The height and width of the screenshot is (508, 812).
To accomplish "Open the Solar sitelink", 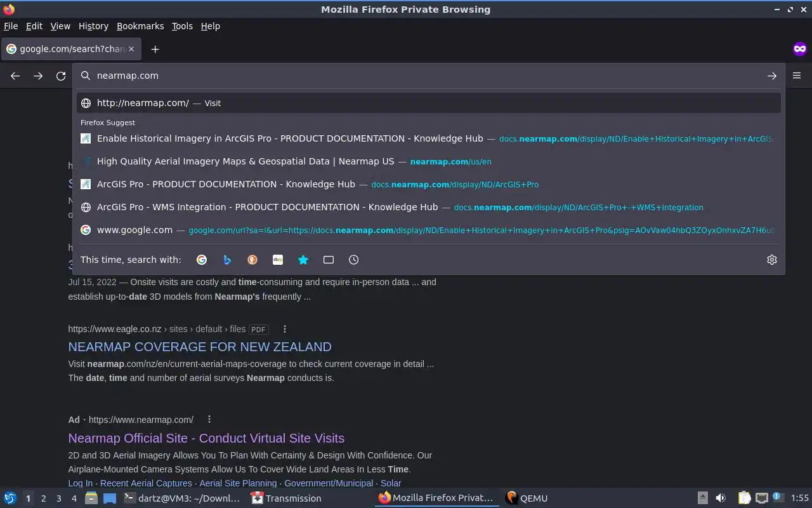I will pos(391,483).
